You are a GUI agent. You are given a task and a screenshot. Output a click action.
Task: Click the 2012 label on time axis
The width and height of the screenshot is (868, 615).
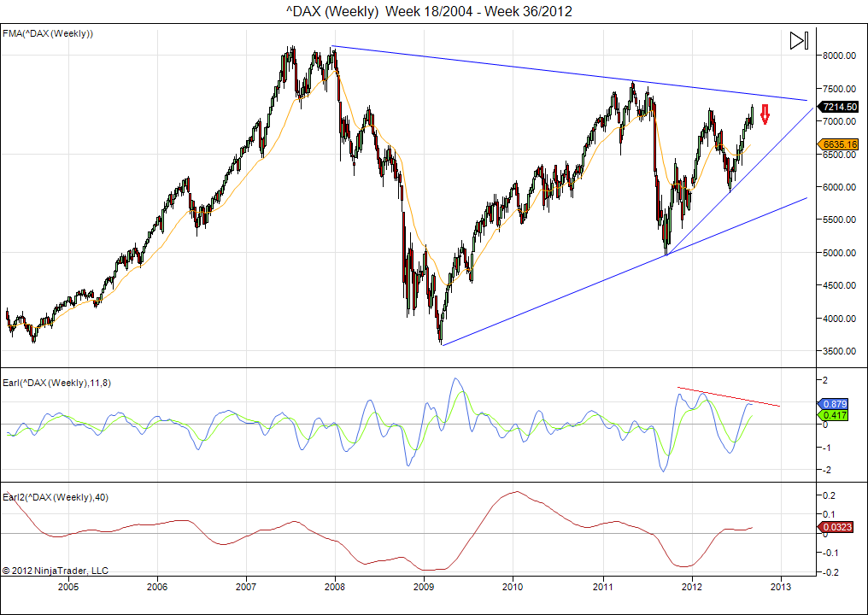coord(691,588)
